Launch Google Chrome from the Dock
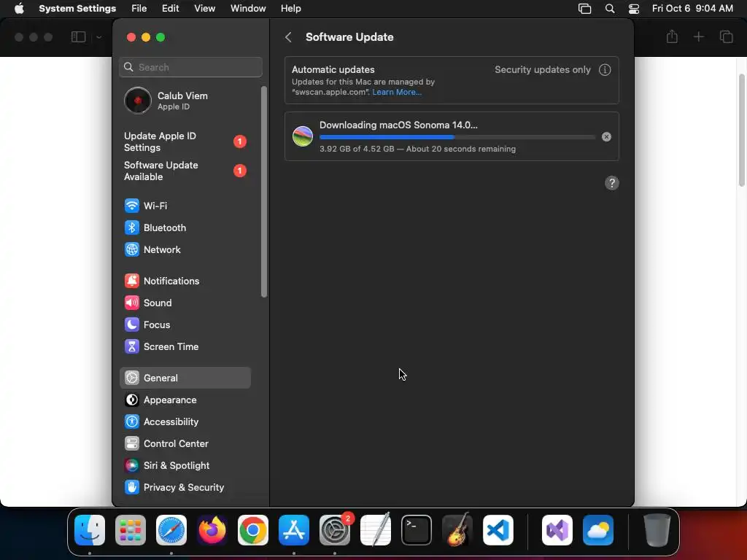The image size is (747, 560). point(253,530)
